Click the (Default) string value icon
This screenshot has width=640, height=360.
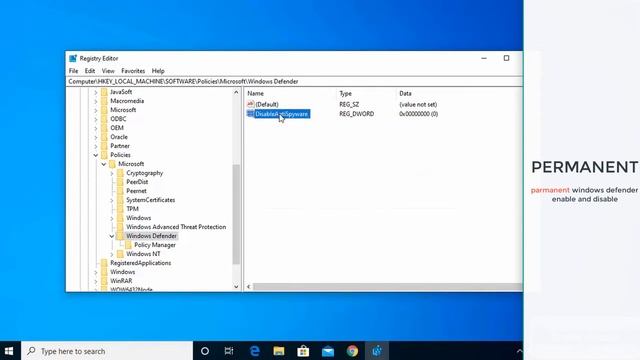[x=251, y=104]
